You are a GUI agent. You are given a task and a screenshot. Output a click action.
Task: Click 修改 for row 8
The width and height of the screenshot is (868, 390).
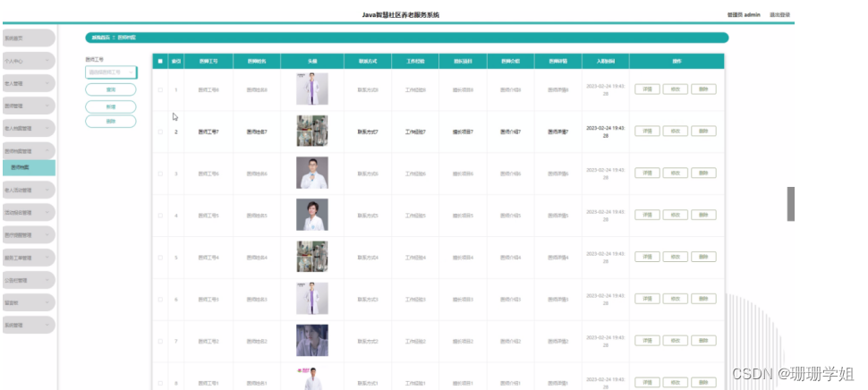click(676, 382)
